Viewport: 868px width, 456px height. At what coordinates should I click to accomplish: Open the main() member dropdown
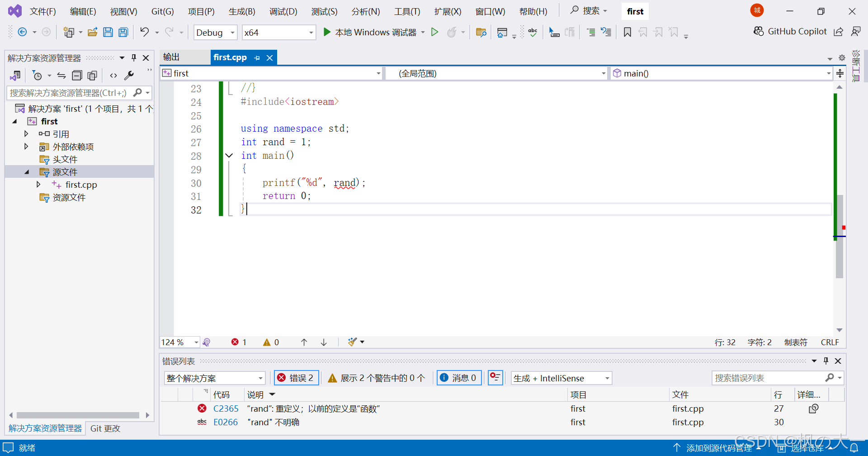point(722,73)
